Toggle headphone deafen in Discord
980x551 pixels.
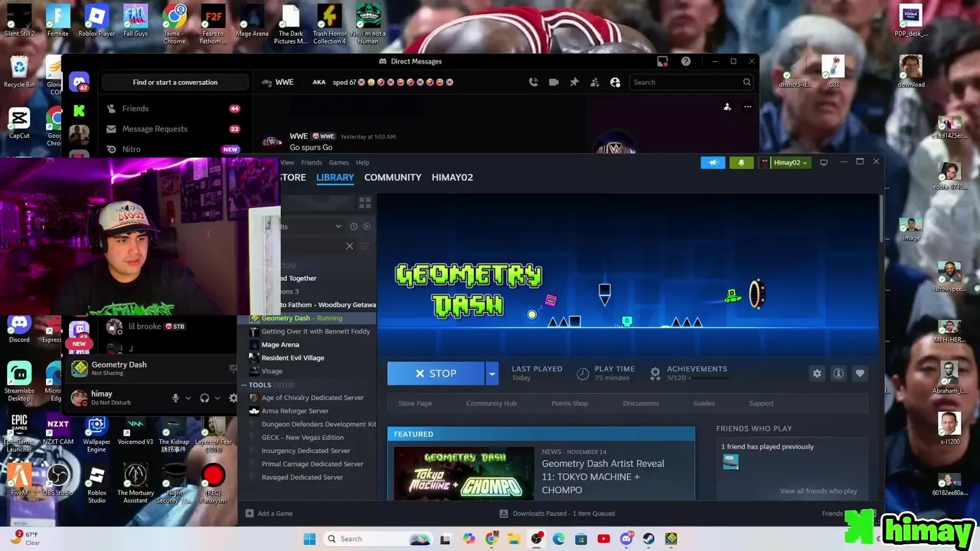[204, 398]
